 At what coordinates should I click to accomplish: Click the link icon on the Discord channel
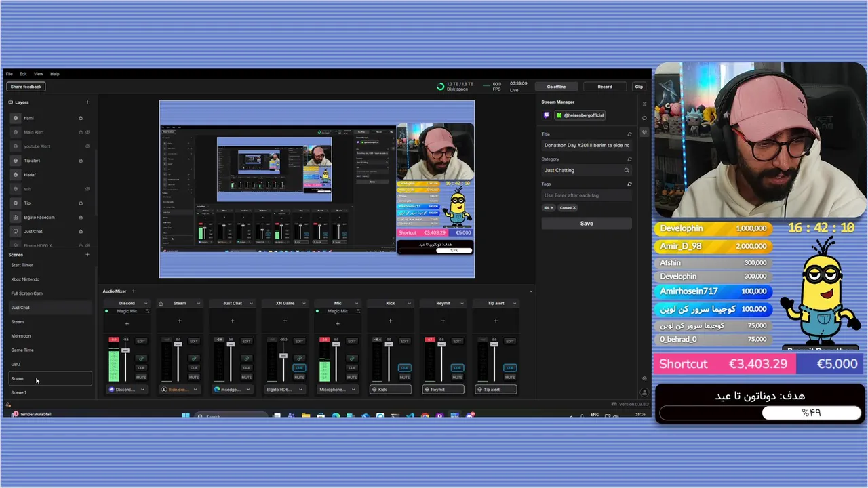click(141, 358)
